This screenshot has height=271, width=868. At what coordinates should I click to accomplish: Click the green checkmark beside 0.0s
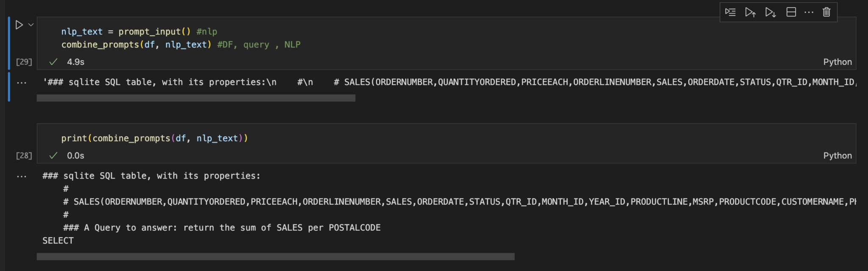pos(53,156)
